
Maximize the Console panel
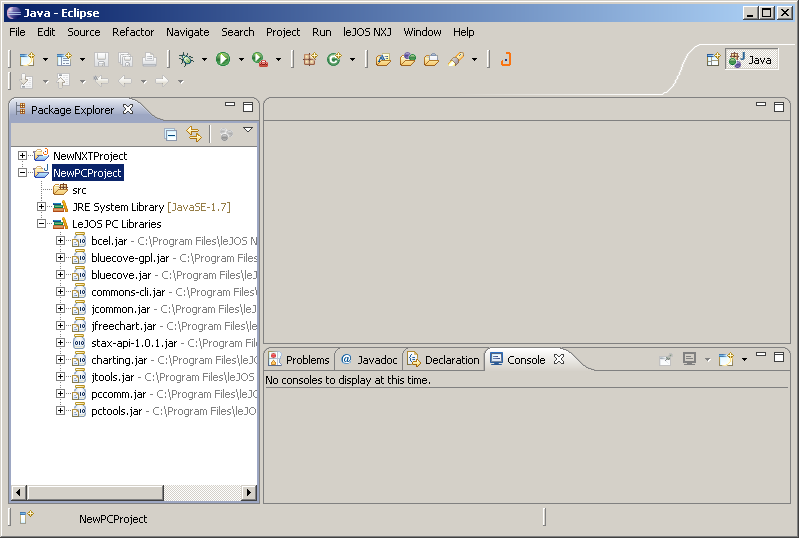point(779,357)
